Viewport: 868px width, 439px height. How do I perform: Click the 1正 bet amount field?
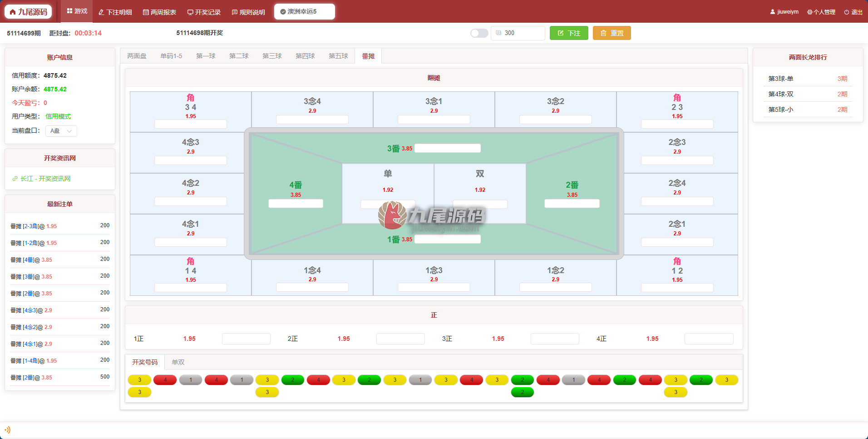(x=246, y=339)
